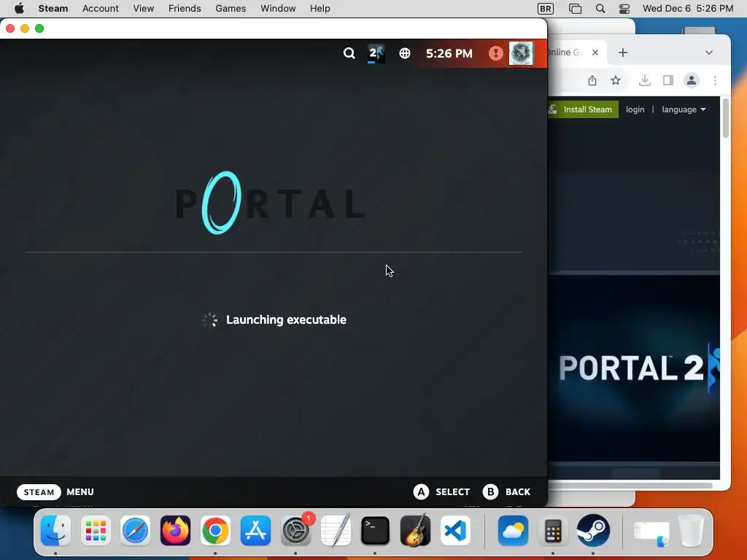This screenshot has width=747, height=560.
Task: Click the login link on Steam page
Action: click(635, 109)
